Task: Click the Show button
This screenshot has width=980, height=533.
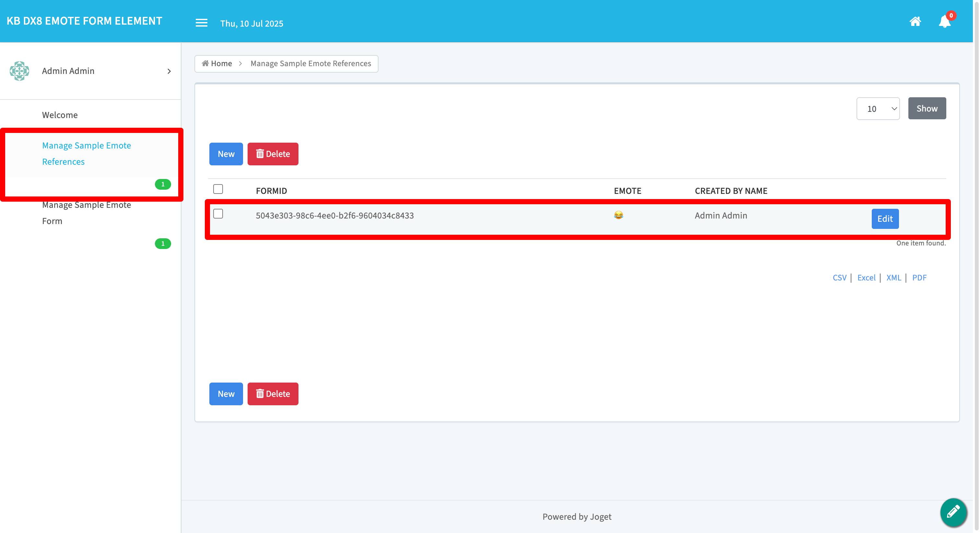Action: tap(927, 109)
